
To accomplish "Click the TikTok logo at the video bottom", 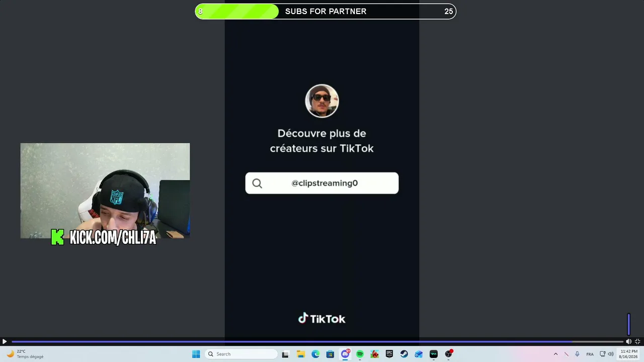I will point(322,319).
